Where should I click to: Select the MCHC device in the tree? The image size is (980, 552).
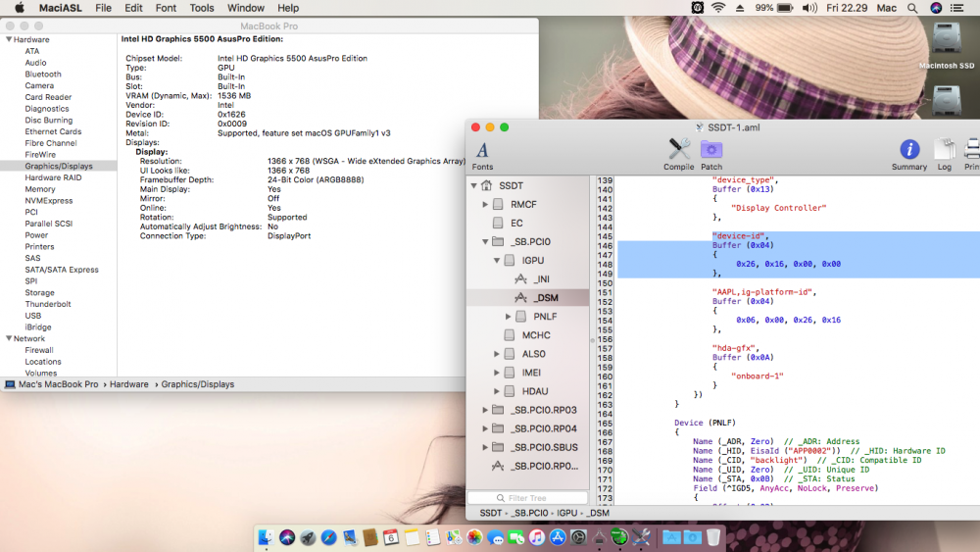pos(536,335)
